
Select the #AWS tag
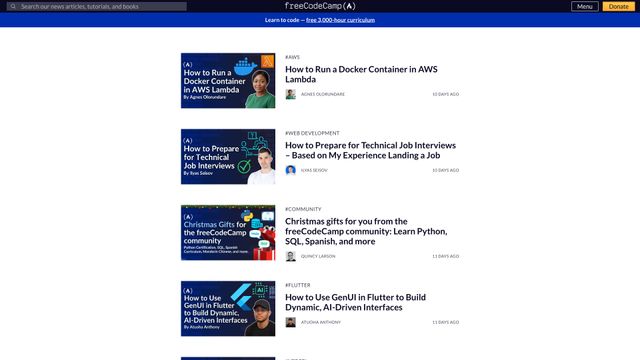pyautogui.click(x=292, y=57)
